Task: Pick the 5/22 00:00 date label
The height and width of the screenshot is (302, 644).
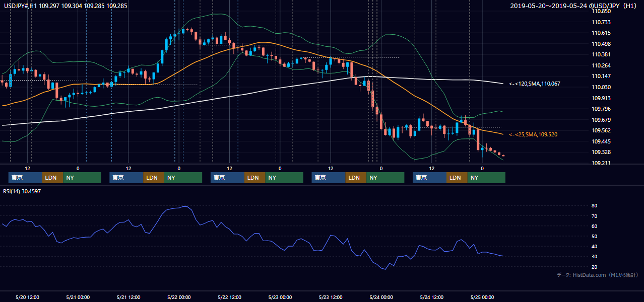Action: (179, 297)
